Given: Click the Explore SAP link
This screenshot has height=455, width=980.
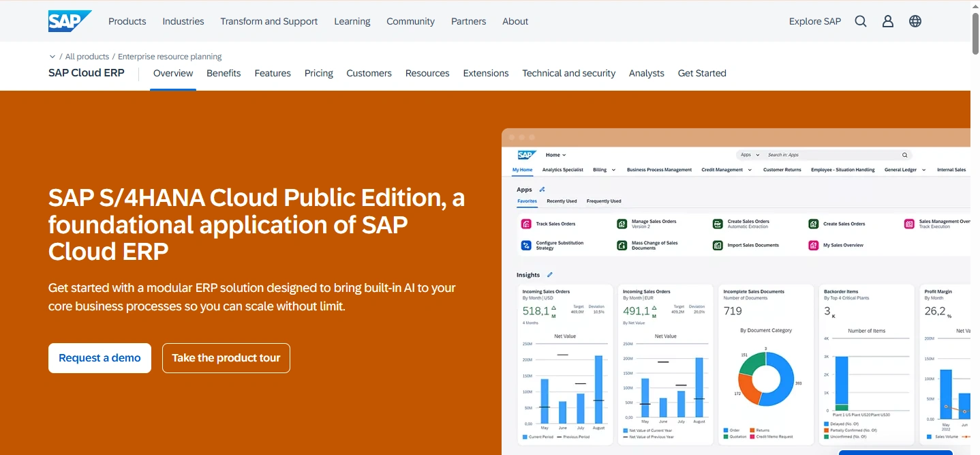Looking at the screenshot, I should click(815, 21).
